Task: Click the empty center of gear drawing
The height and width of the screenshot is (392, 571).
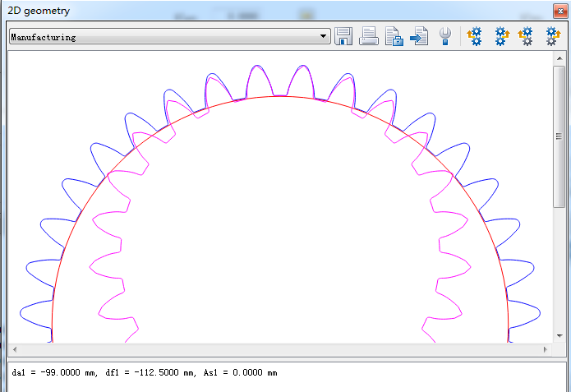Action: click(279, 230)
